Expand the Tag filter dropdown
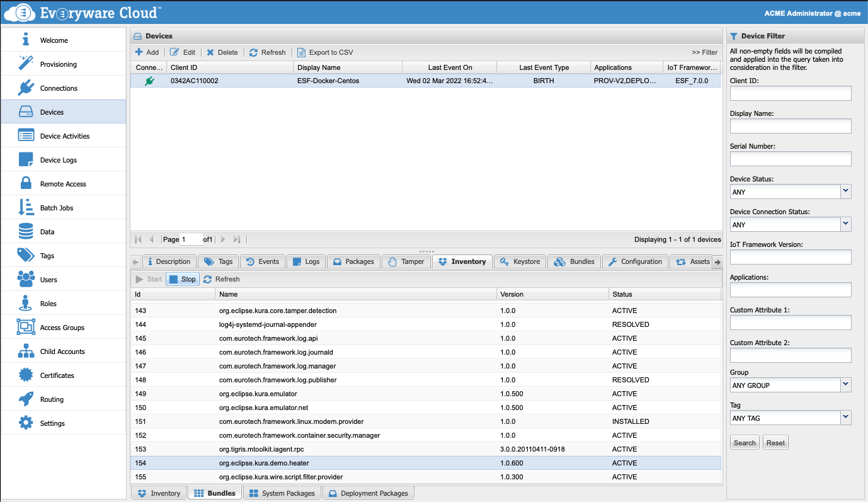The height and width of the screenshot is (502, 868). 845,418
